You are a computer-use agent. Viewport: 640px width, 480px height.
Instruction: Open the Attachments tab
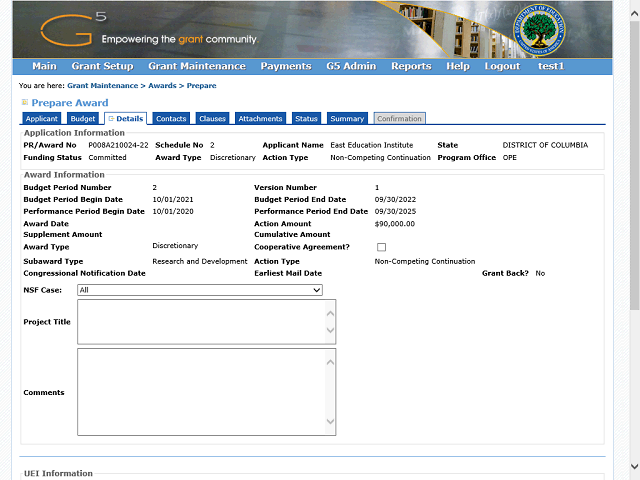(260, 119)
